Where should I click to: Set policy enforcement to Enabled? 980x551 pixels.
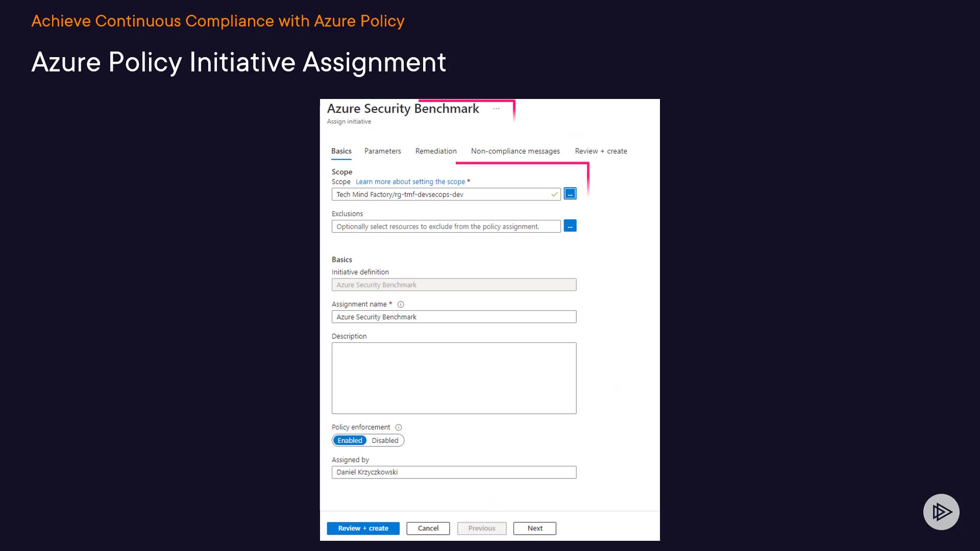pos(350,441)
